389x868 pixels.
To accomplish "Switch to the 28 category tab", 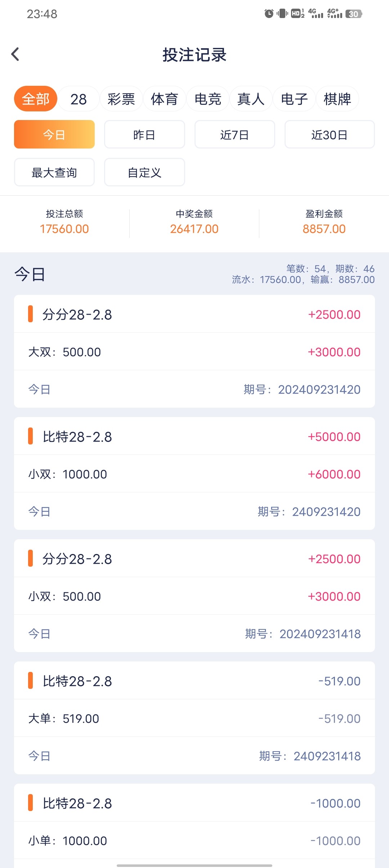I will [79, 99].
